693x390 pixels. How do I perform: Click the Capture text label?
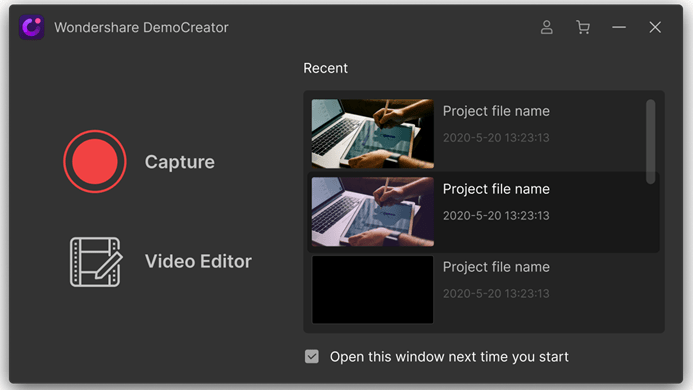pos(179,162)
